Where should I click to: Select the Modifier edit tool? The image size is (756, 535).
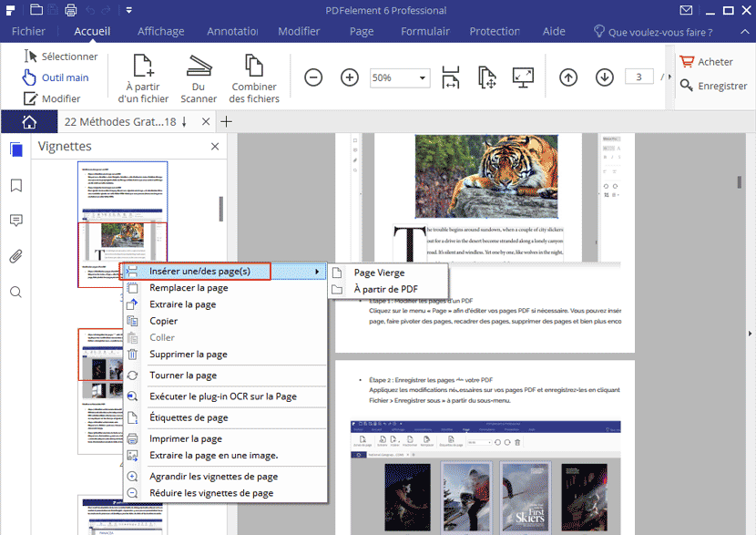[x=52, y=98]
